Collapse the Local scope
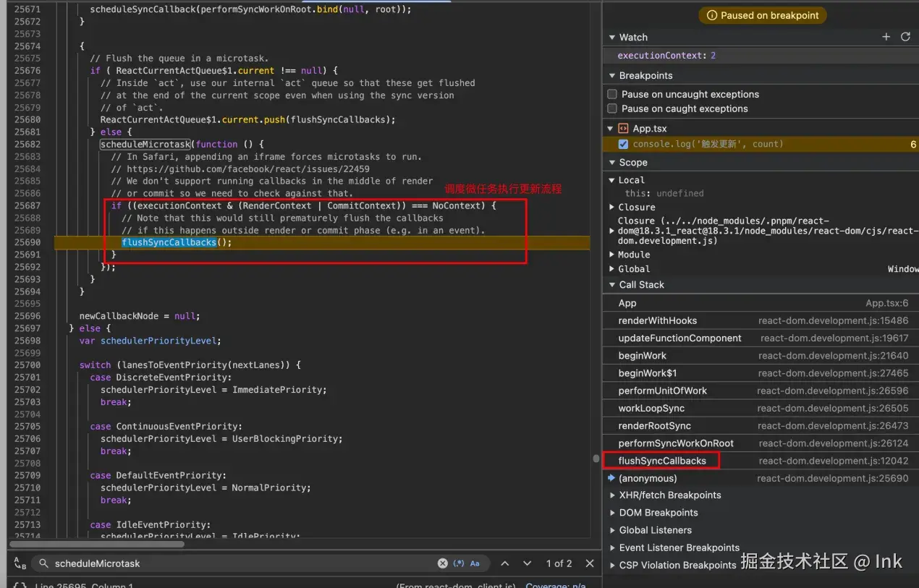The width and height of the screenshot is (919, 588). pos(612,180)
